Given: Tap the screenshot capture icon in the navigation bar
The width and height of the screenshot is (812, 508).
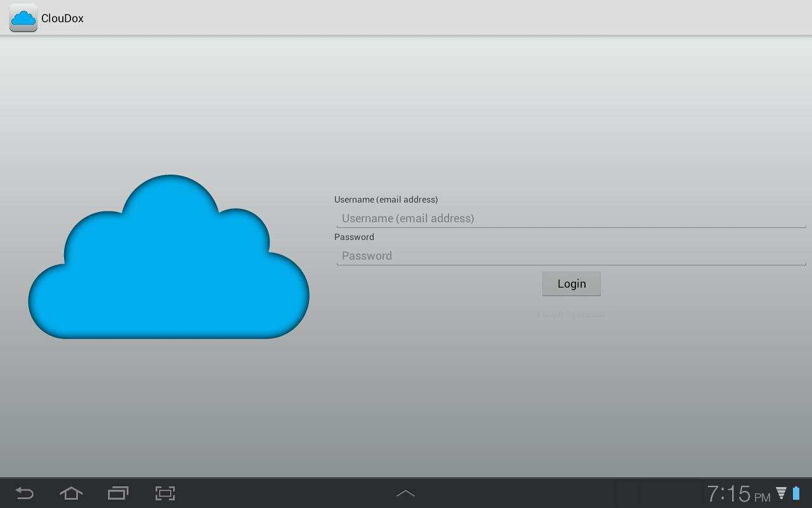Looking at the screenshot, I should [x=164, y=493].
